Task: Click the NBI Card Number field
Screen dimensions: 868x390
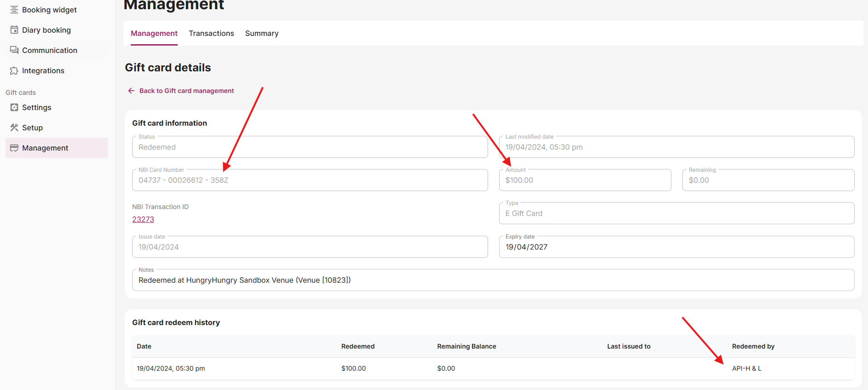Action: click(309, 180)
